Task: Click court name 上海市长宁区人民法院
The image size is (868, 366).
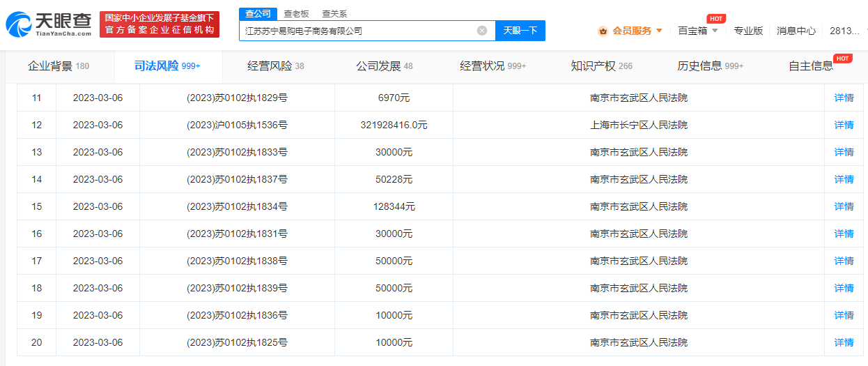Action: [639, 125]
